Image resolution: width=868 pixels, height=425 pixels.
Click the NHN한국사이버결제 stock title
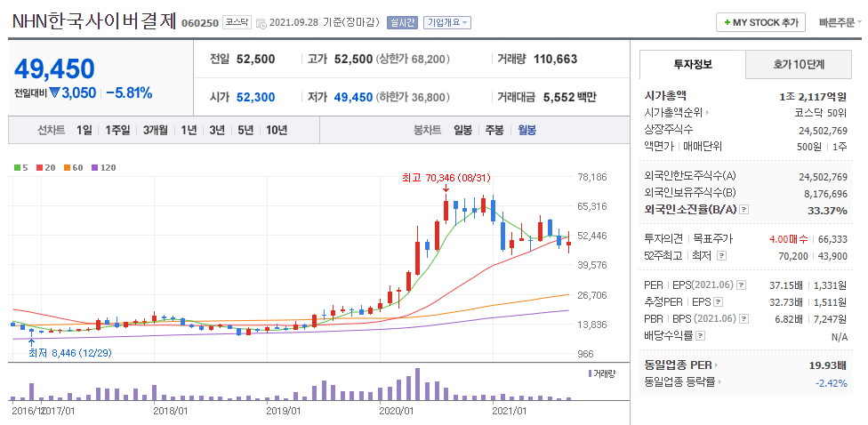(x=94, y=21)
